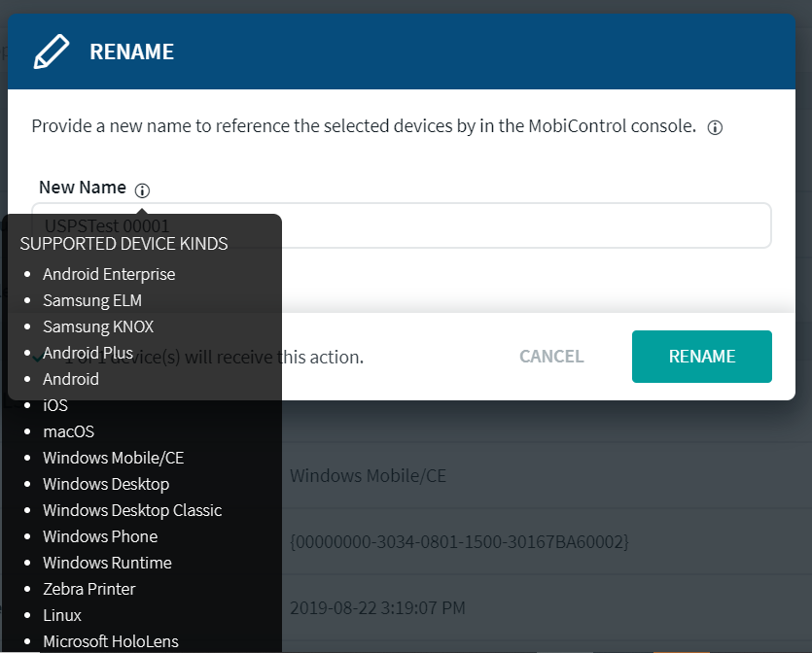The width and height of the screenshot is (812, 653).
Task: Click the pencil rename icon in header
Action: tap(52, 52)
